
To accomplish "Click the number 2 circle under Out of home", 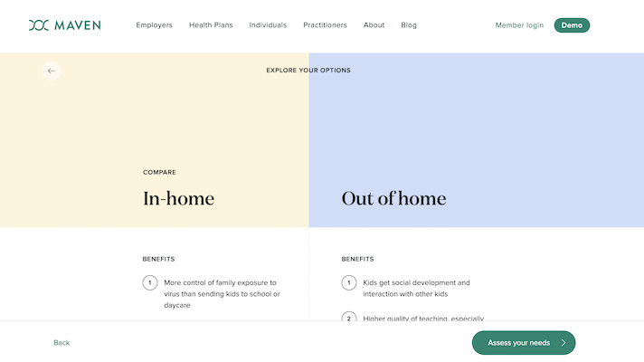I will tap(349, 318).
